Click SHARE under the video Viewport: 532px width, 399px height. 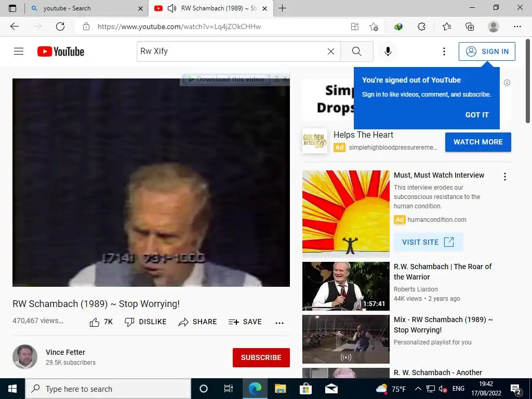click(x=197, y=322)
